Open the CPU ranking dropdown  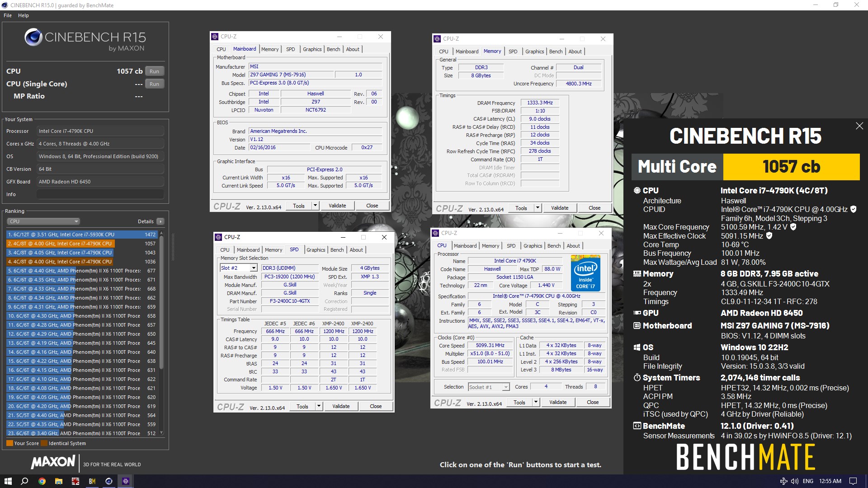(x=43, y=221)
